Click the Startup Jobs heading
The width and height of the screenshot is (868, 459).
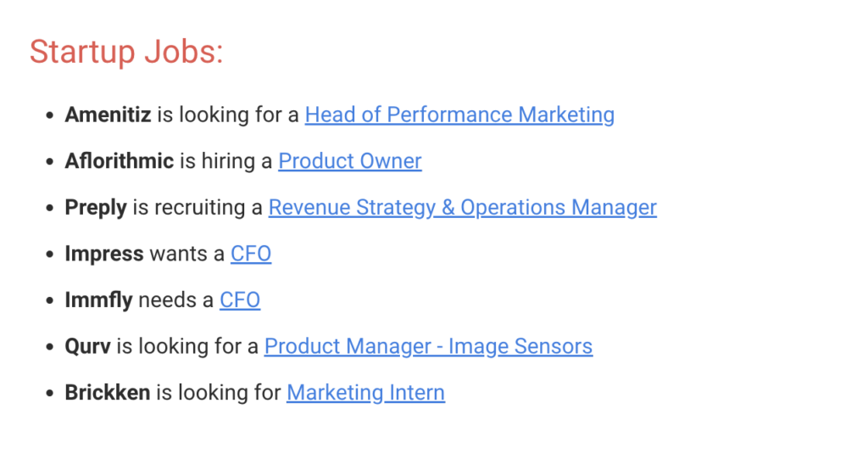pos(126,52)
